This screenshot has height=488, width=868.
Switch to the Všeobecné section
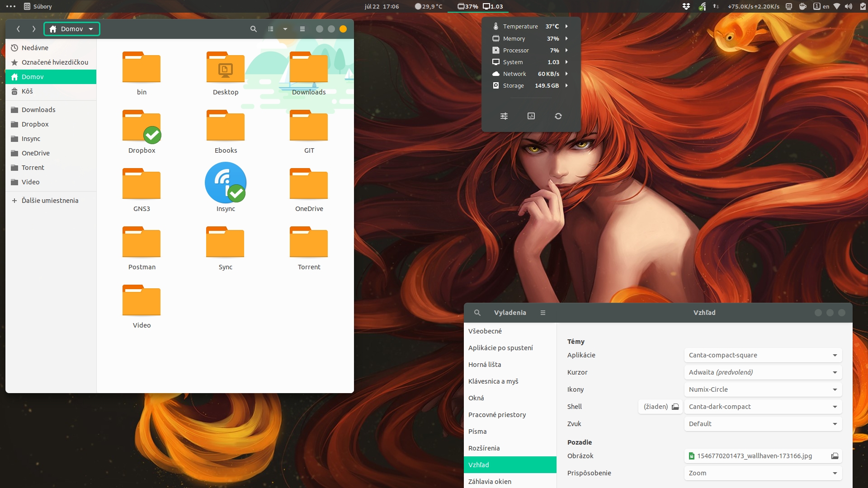pos(510,331)
